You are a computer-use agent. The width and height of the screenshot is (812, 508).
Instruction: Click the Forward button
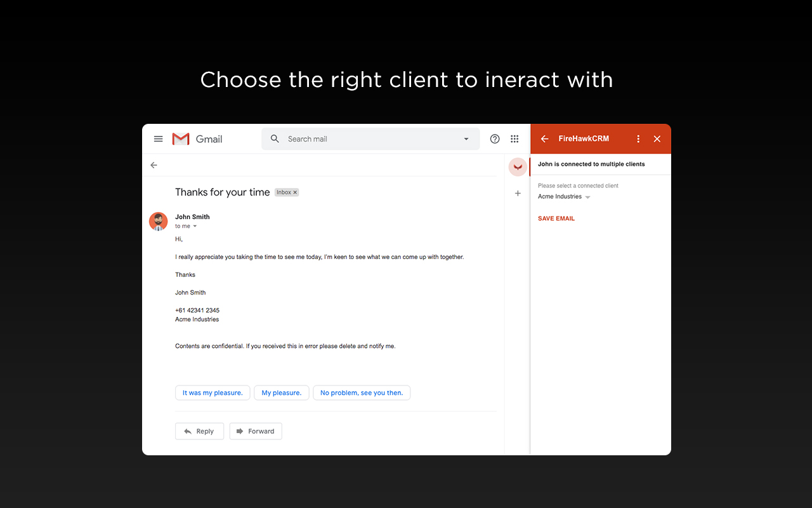256,431
